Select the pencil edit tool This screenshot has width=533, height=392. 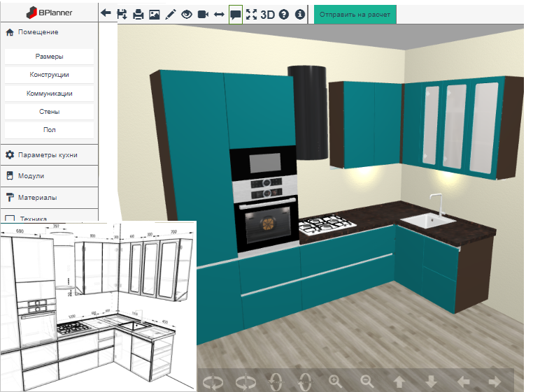pyautogui.click(x=170, y=14)
